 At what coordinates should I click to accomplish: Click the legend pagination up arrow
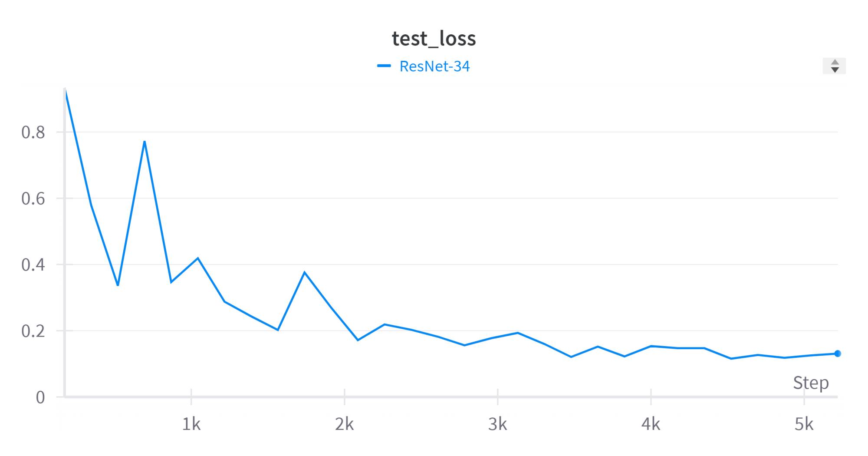(835, 63)
